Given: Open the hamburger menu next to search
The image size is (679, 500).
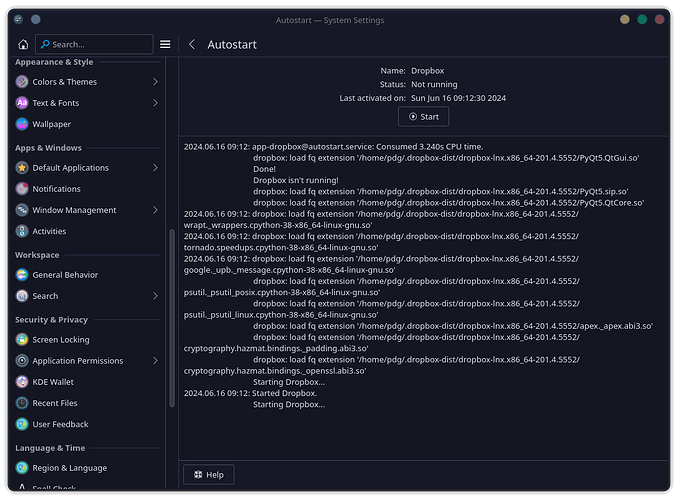Looking at the screenshot, I should (165, 45).
